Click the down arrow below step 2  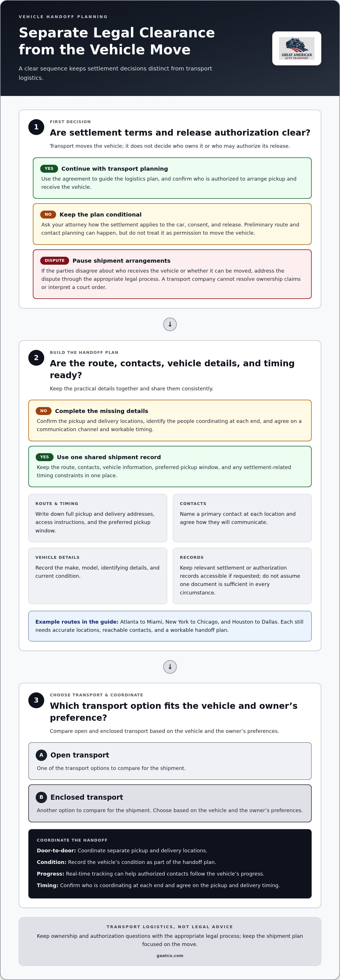pos(170,667)
